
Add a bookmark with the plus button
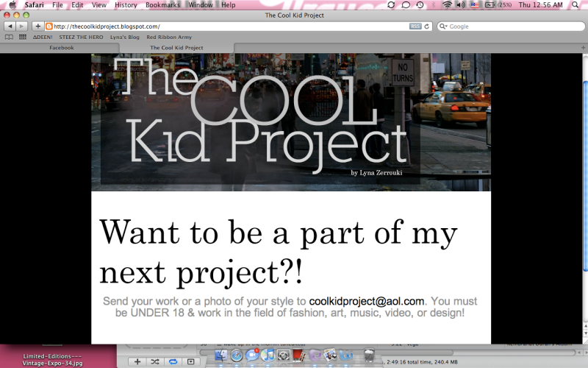tap(37, 26)
